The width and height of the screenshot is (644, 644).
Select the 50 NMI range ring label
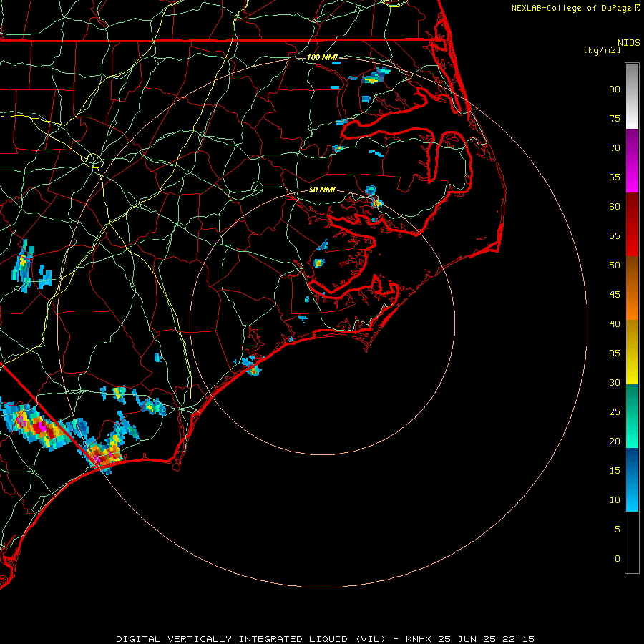[322, 190]
